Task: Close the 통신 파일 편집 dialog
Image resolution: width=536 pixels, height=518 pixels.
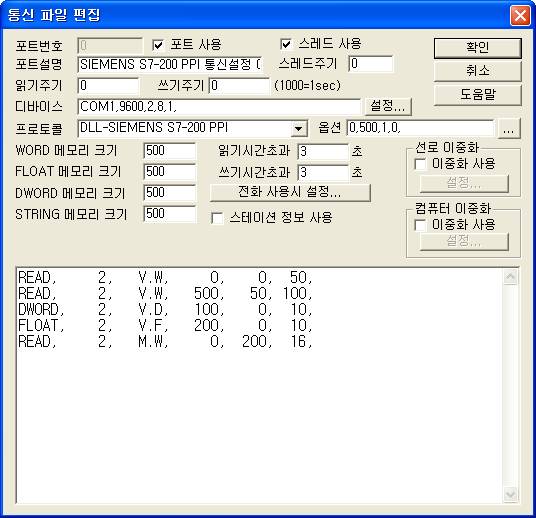Action: [520, 15]
